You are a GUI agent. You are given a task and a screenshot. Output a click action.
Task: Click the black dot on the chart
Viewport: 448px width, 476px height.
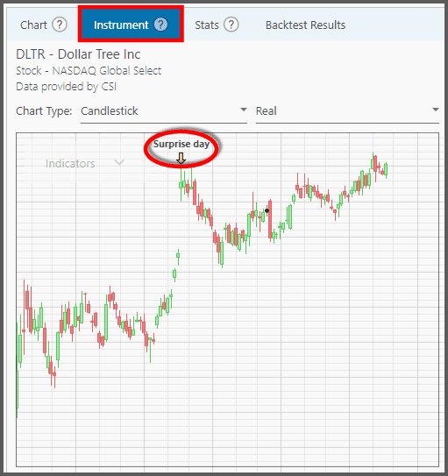(267, 210)
